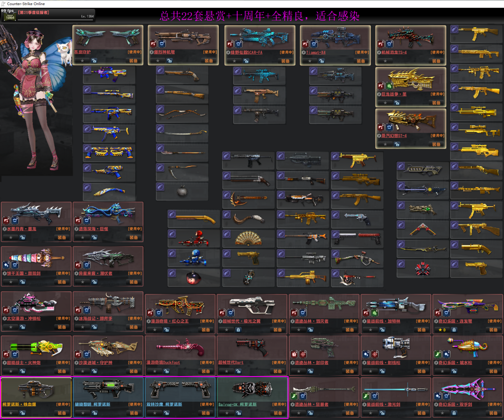The image size is (504, 420).
Task: Click the 装备 button on Tiamat-X4 card
Action: (361, 61)
